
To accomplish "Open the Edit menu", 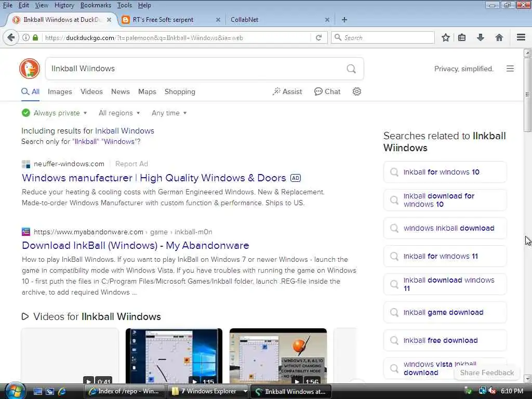I will [x=24, y=5].
